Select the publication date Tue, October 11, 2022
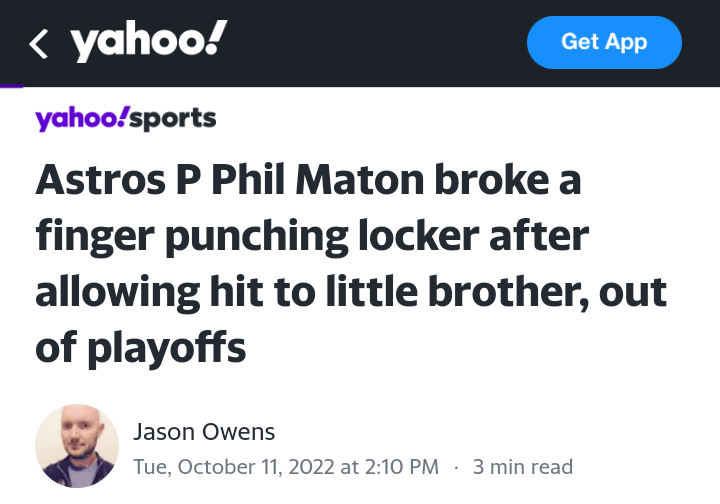 254,467
